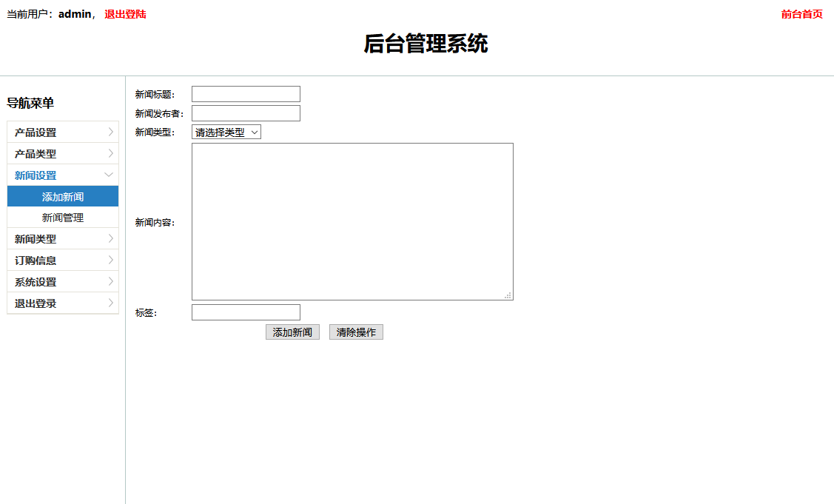Go to 前台首页 link
Image resolution: width=834 pixels, height=504 pixels.
801,14
